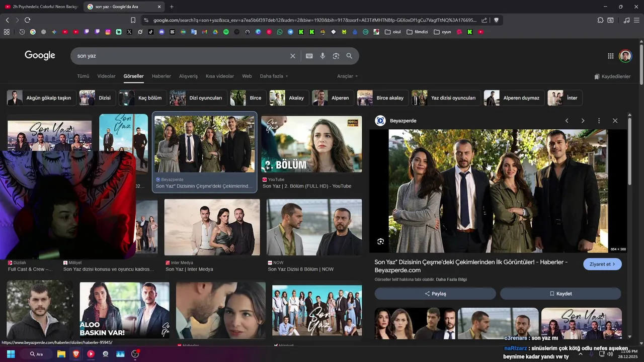Screen dimensions: 644x362
Task: Open the okul bookmarks folder
Action: click(393, 32)
